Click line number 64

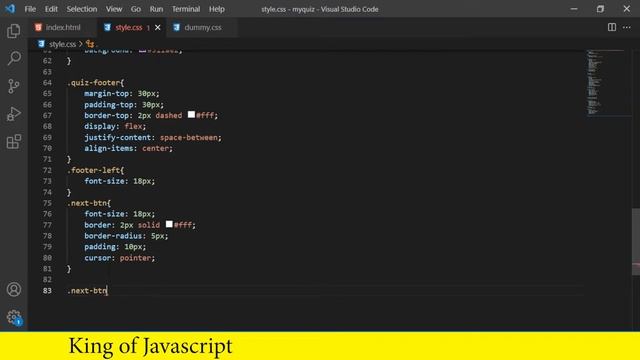47,82
